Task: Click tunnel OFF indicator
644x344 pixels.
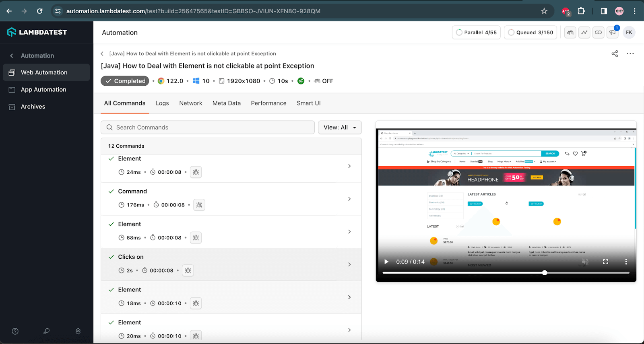Action: 324,81
